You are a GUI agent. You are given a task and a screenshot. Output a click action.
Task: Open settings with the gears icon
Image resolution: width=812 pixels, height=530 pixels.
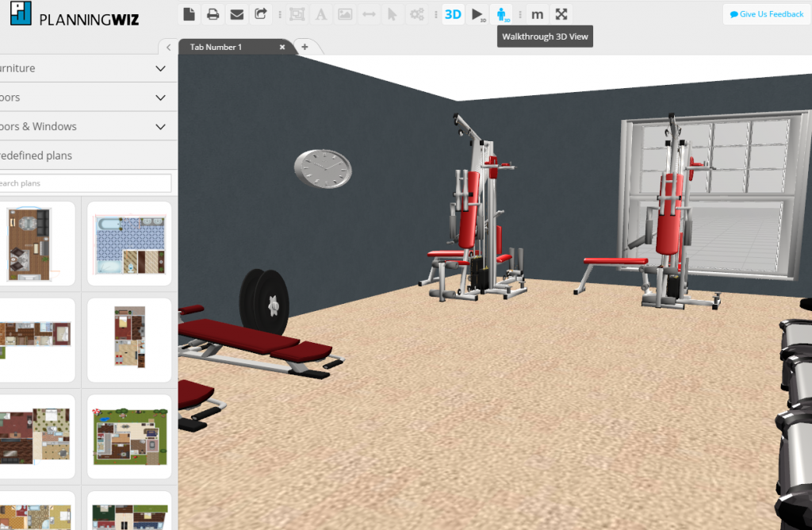tap(417, 14)
